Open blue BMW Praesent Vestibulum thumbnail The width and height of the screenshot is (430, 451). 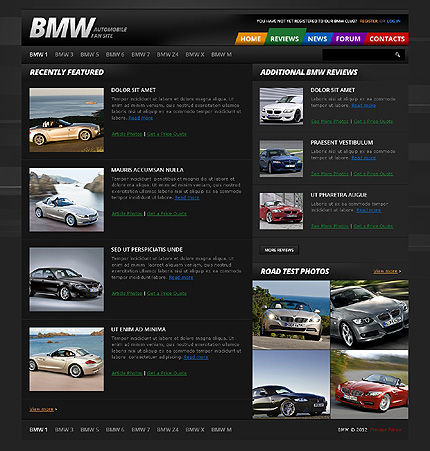coord(281,159)
